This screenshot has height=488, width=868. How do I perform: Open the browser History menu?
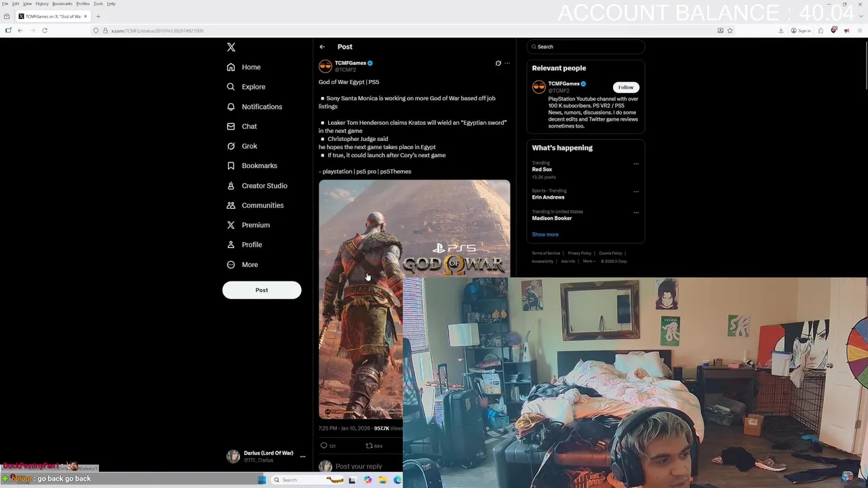coord(42,4)
